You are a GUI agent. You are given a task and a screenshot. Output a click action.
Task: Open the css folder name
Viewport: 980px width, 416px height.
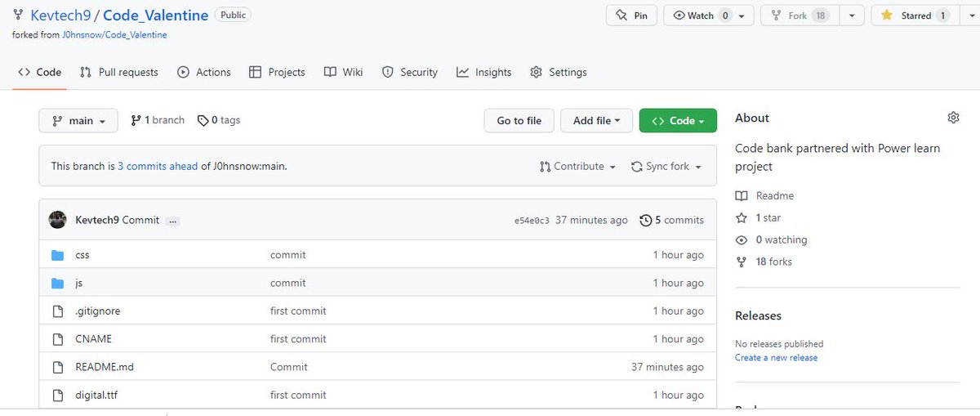click(82, 255)
